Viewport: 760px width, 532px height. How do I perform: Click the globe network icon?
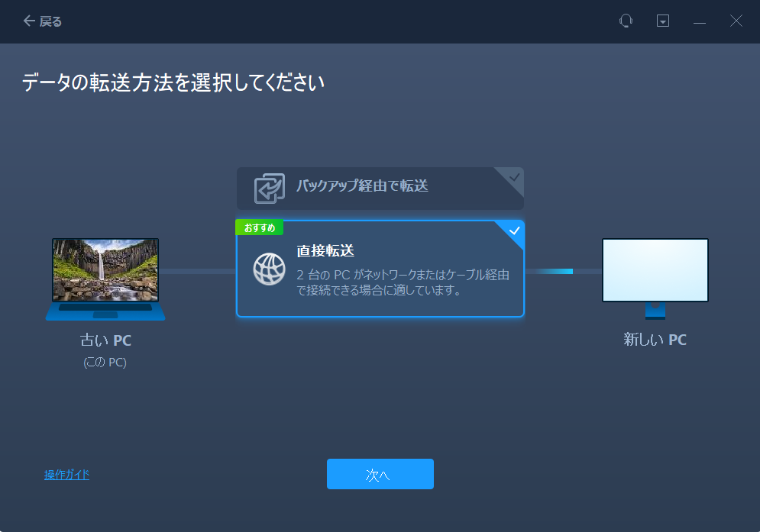click(x=270, y=269)
